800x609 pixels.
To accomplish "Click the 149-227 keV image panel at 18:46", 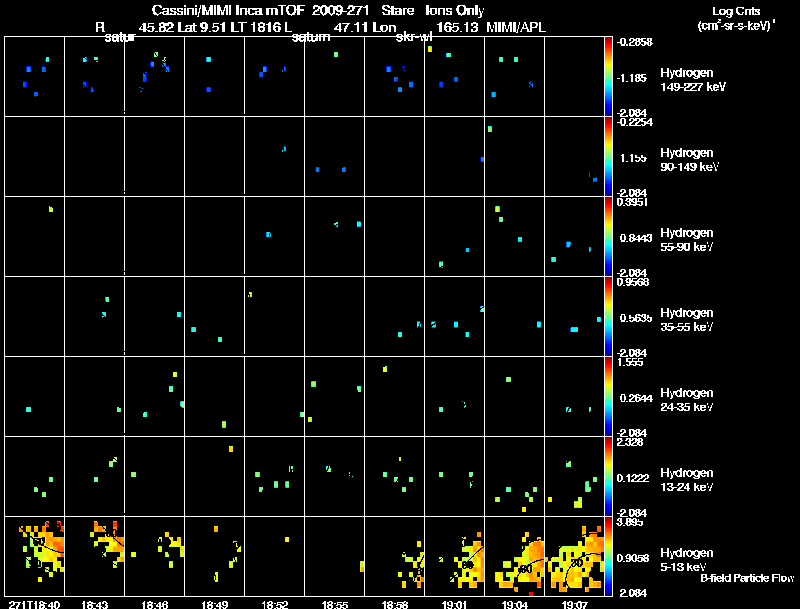I will click(155, 77).
